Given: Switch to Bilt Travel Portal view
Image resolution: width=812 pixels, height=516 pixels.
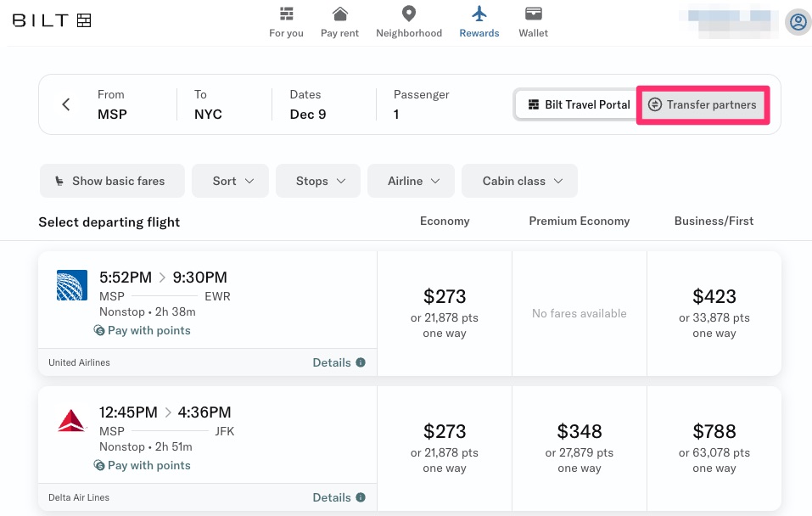Looking at the screenshot, I should pyautogui.click(x=579, y=104).
